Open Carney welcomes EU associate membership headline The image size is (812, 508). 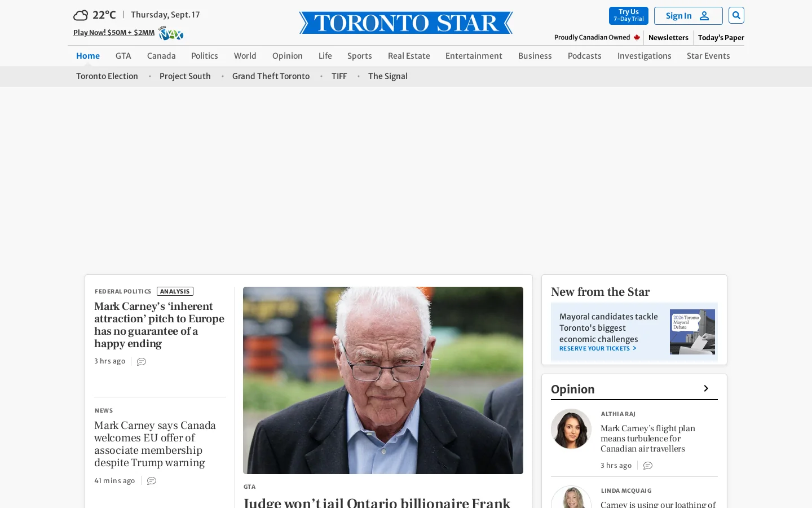[x=155, y=444]
